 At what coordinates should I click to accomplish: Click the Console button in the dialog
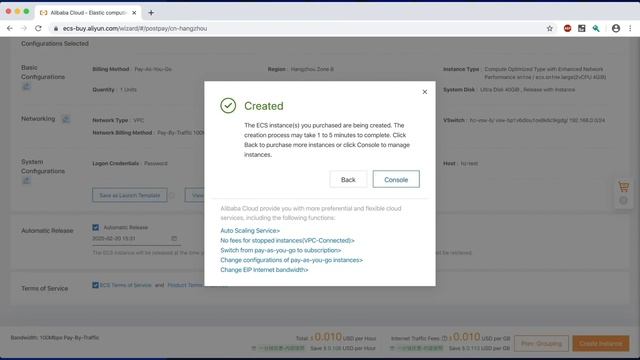tap(396, 179)
